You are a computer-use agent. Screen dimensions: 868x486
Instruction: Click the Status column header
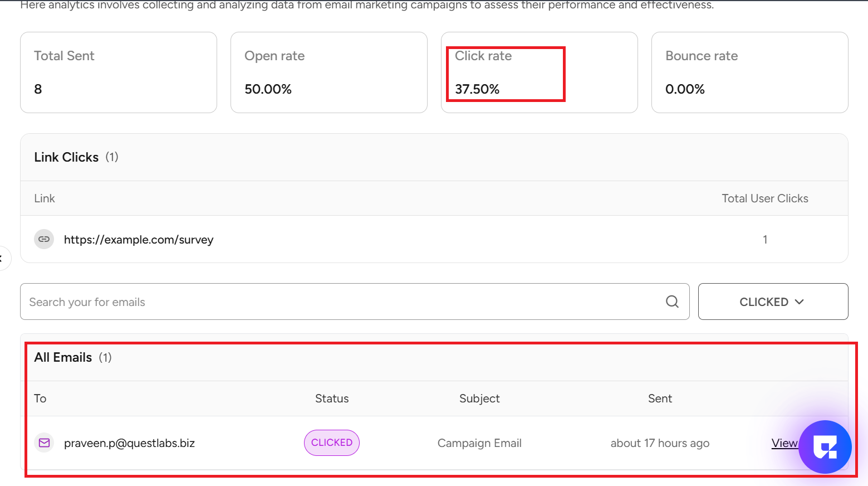[x=332, y=398]
